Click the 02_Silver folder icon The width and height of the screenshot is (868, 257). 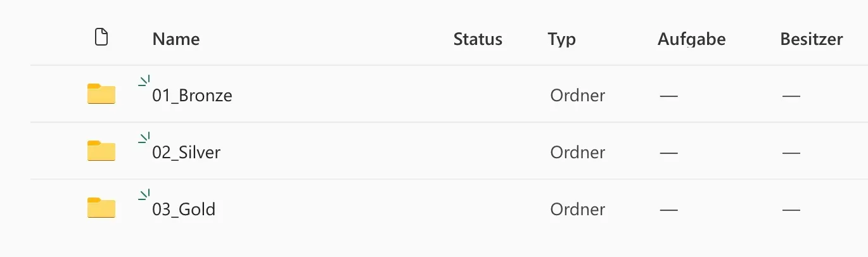pyautogui.click(x=101, y=151)
